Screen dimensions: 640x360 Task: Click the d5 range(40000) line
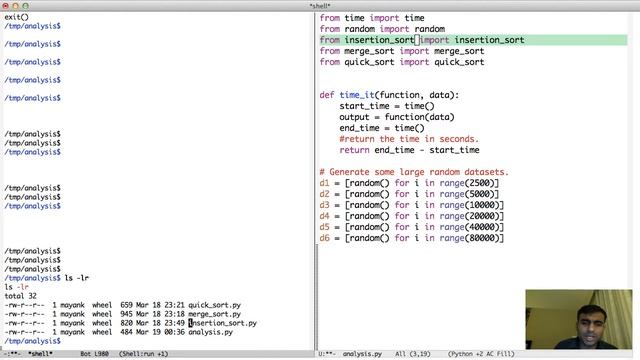pos(411,227)
